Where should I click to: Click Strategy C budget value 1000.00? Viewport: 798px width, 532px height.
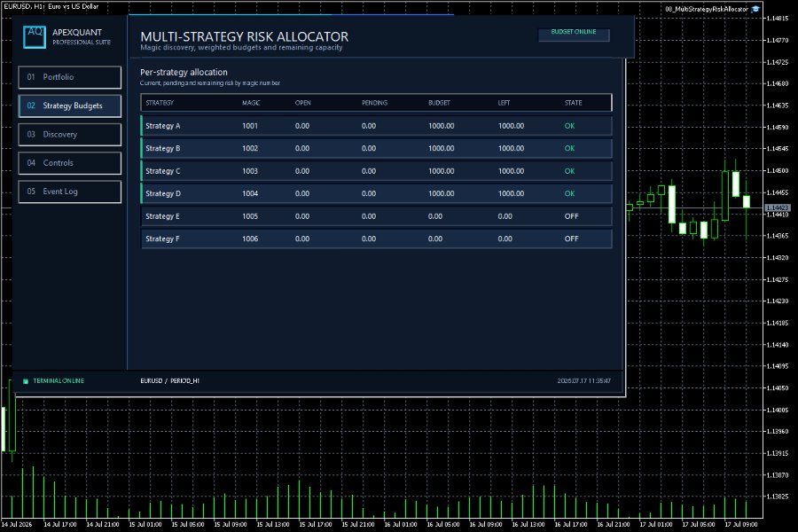click(442, 171)
